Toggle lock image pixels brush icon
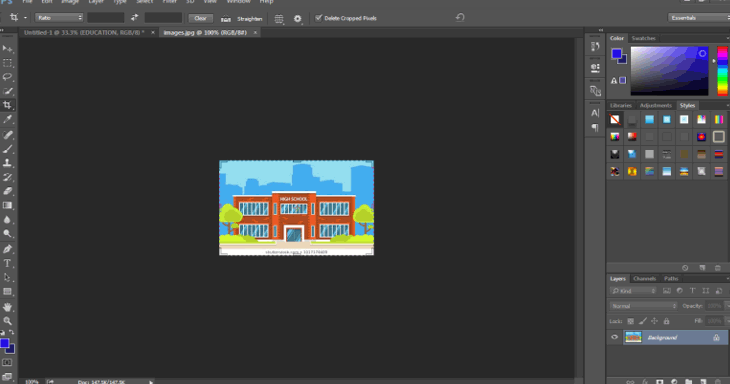 click(x=642, y=321)
